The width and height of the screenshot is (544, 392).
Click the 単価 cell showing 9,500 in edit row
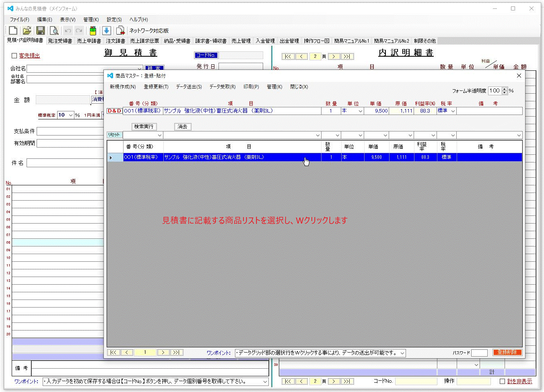(x=376, y=111)
